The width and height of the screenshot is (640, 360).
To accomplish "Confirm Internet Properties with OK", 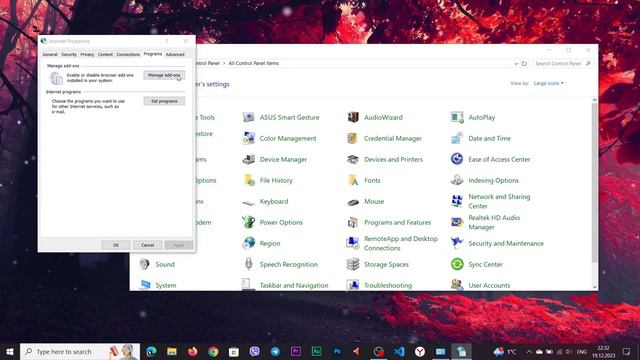I will tap(116, 245).
